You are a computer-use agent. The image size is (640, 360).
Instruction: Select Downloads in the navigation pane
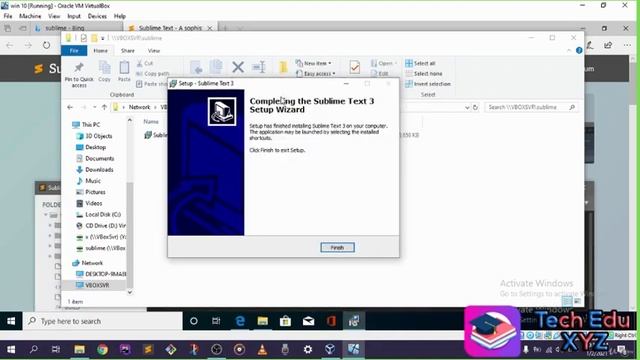click(95, 169)
